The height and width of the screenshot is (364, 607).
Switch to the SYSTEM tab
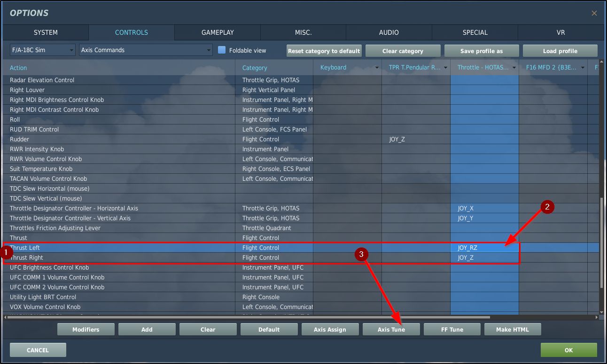(46, 32)
